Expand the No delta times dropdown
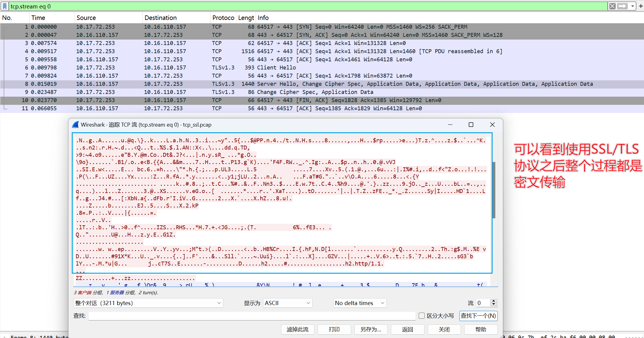This screenshot has height=338, width=644. click(360, 303)
